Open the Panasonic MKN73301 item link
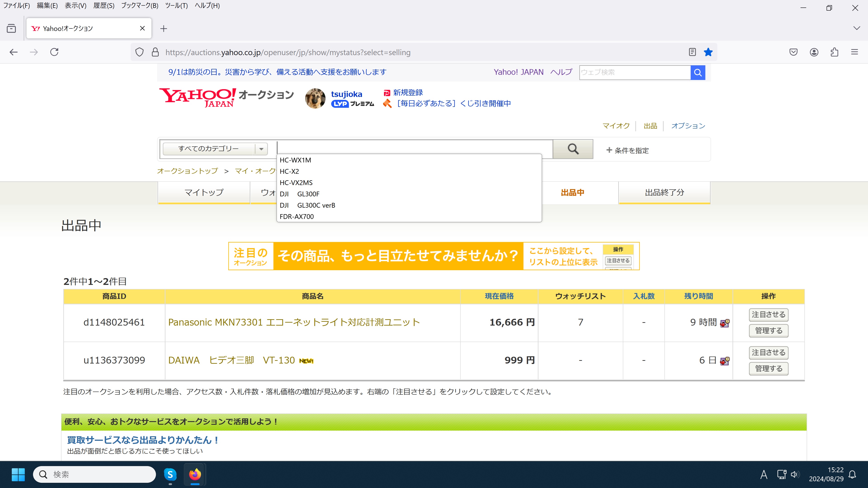Screen dimensions: 868x488 pyautogui.click(x=294, y=322)
